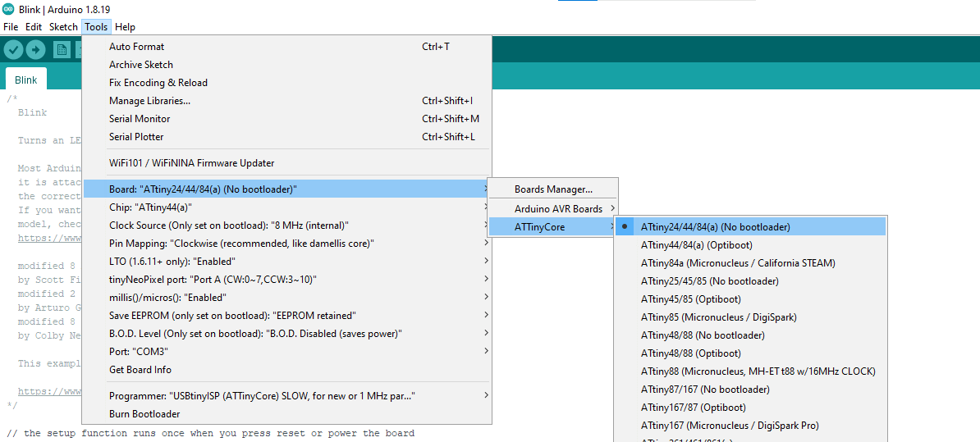
Task: Expand the Save EEPROM submenu
Action: click(287, 315)
